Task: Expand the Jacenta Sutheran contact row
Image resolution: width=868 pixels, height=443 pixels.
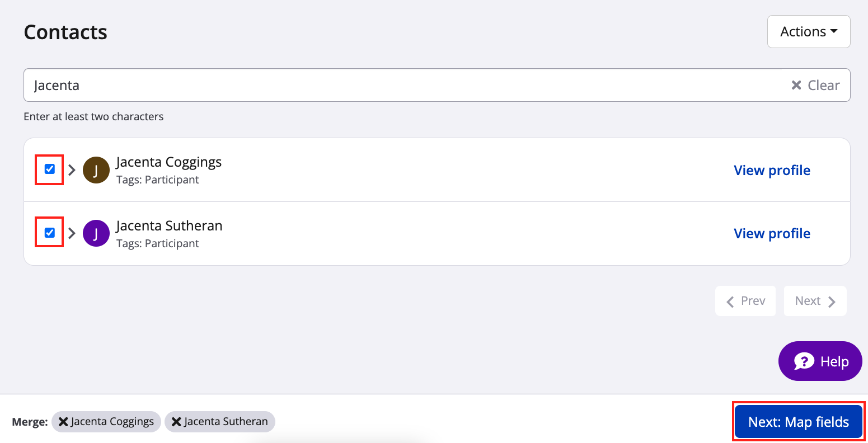Action: click(72, 233)
